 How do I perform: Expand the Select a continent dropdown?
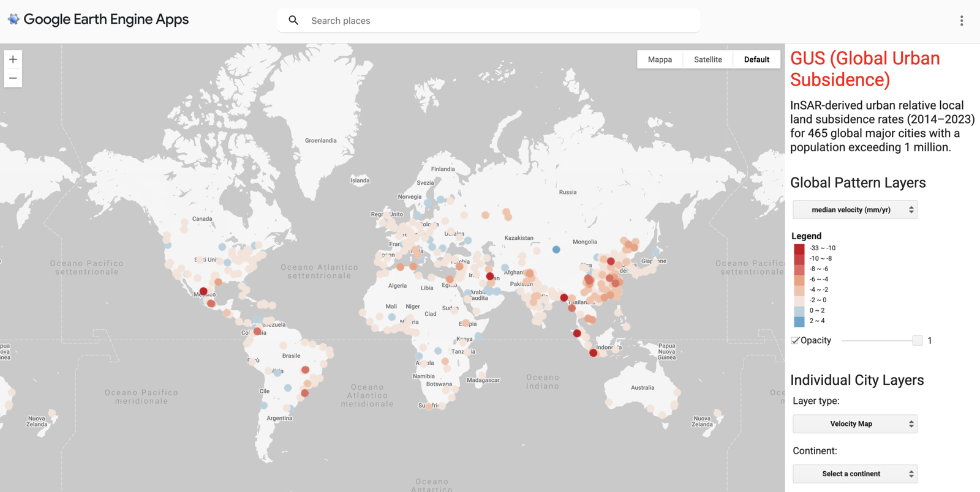pyautogui.click(x=855, y=474)
